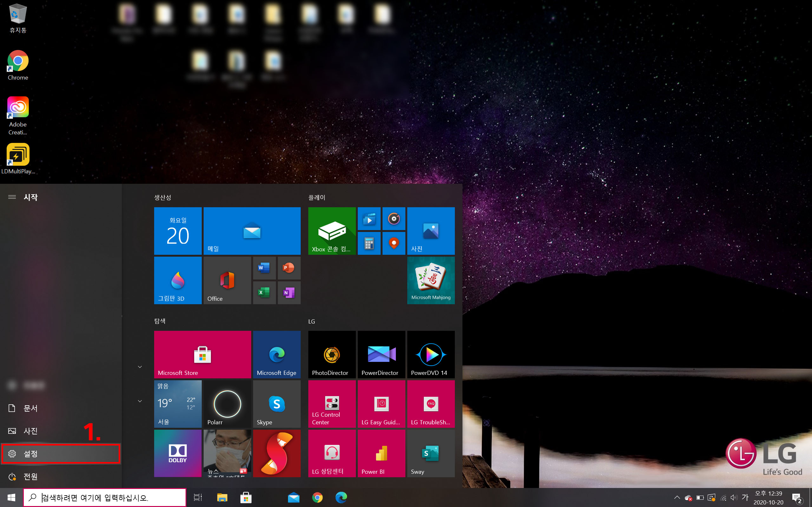Viewport: 812px width, 507px height.
Task: Open Excel small tile in Office group
Action: [x=264, y=293]
